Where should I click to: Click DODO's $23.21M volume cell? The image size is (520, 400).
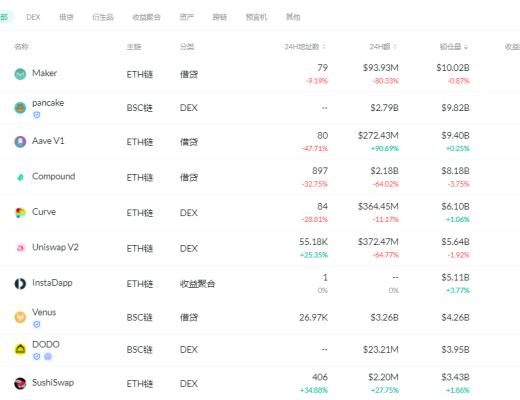coord(381,350)
